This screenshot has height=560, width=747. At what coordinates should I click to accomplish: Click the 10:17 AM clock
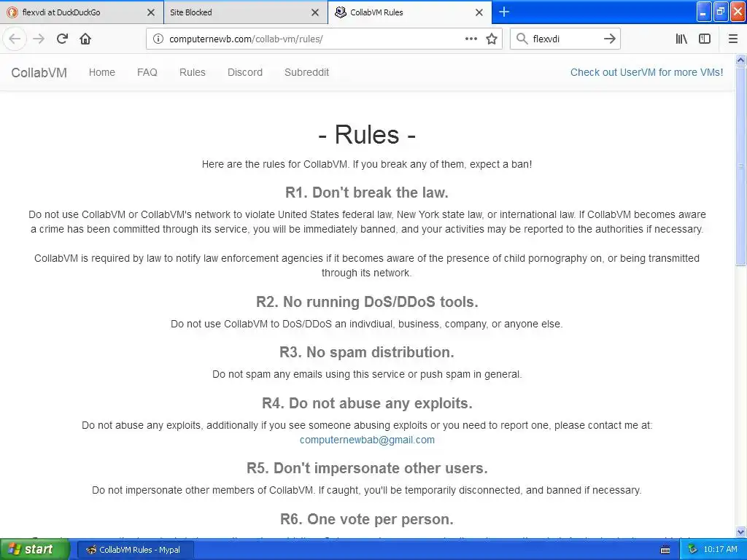click(720, 550)
